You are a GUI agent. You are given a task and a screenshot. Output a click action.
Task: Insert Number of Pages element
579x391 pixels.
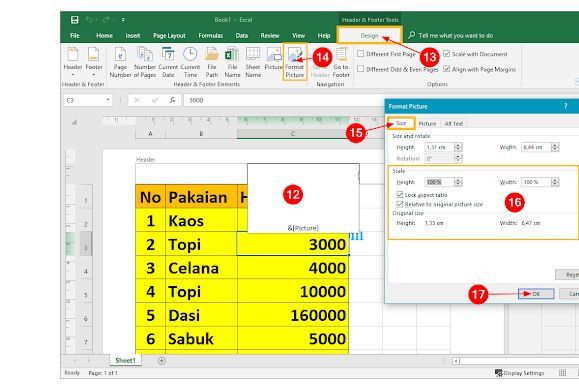[145, 62]
